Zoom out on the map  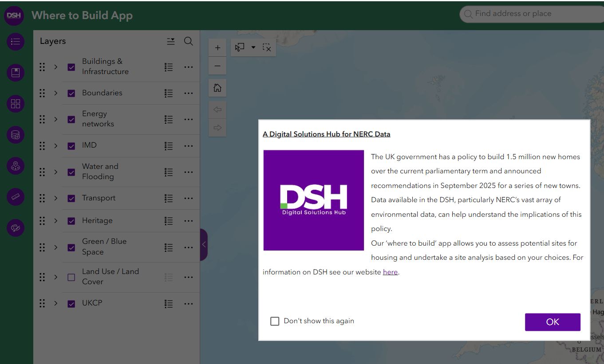pos(217,66)
